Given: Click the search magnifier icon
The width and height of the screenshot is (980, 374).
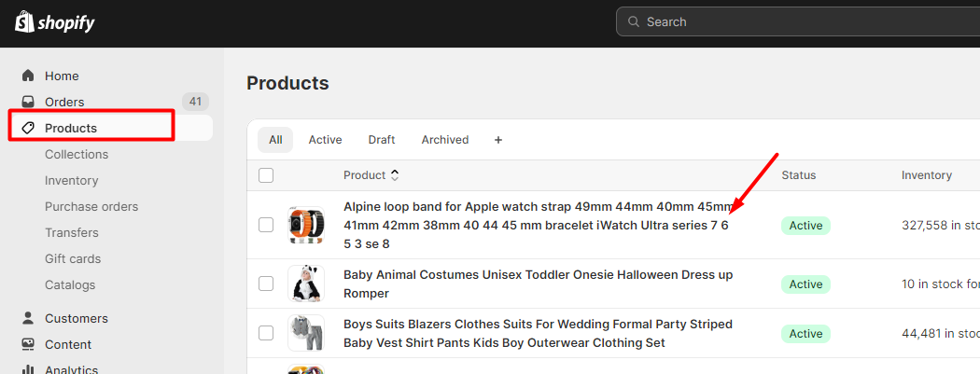Looking at the screenshot, I should pyautogui.click(x=634, y=21).
